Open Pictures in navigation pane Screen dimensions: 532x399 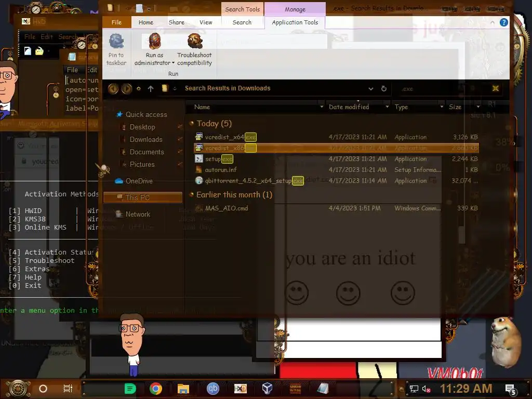142,165
